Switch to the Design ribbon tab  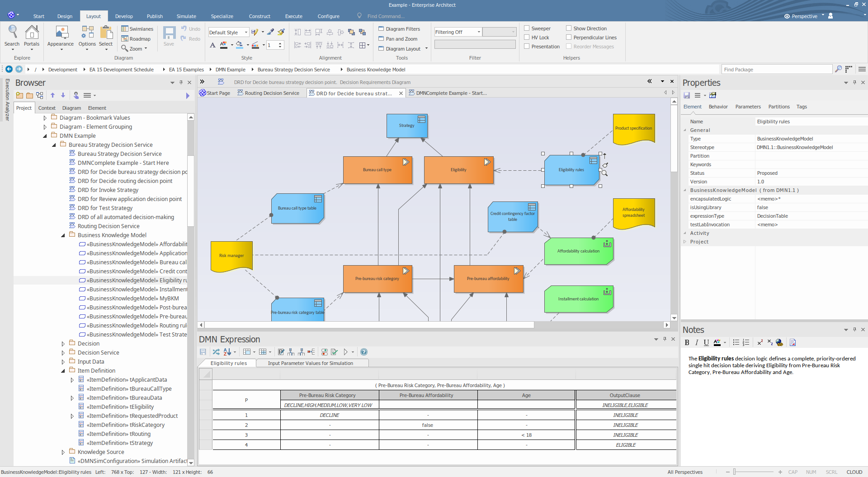coord(65,16)
